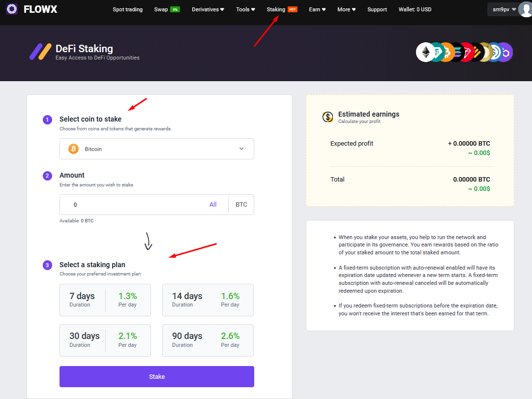Click the user avatar icon
This screenshot has height=399, width=532.
526,9
